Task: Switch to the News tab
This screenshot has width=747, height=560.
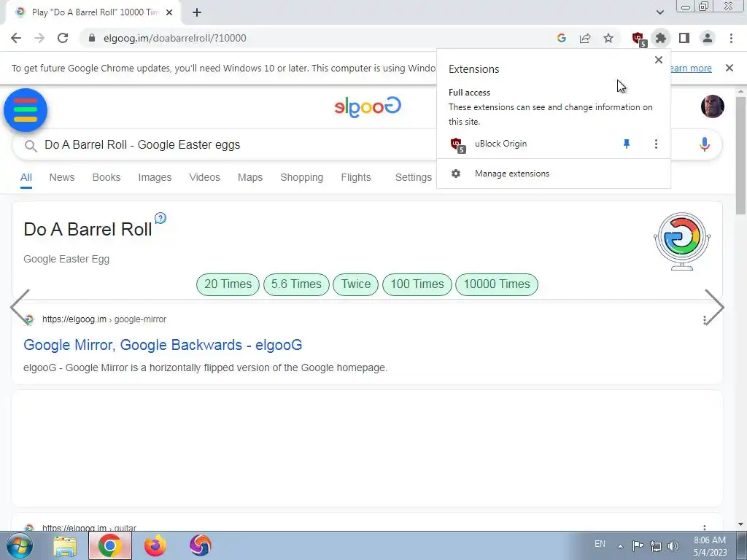Action: (x=62, y=177)
